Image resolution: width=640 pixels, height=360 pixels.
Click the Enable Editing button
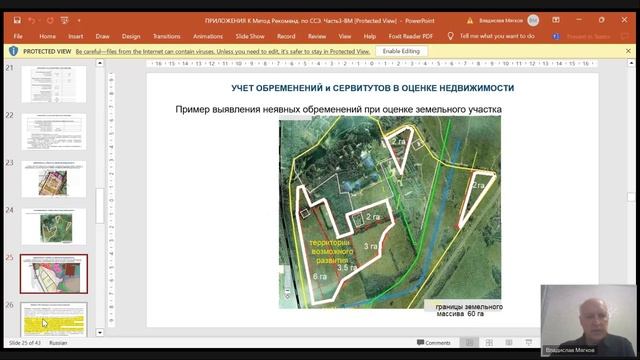tap(401, 51)
